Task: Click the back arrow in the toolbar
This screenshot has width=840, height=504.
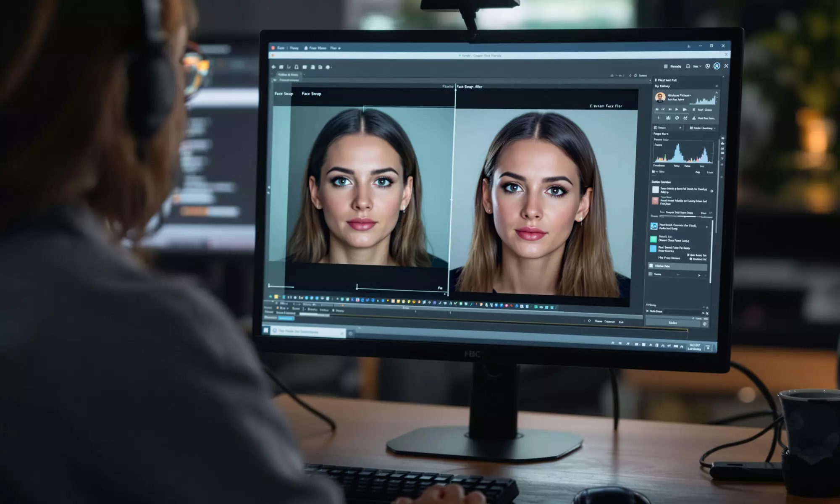Action: [x=274, y=67]
